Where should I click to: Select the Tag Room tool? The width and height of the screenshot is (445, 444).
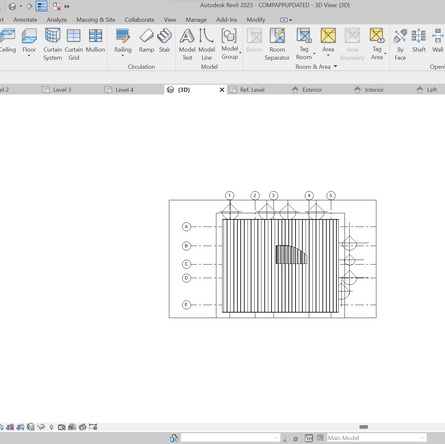point(304,44)
